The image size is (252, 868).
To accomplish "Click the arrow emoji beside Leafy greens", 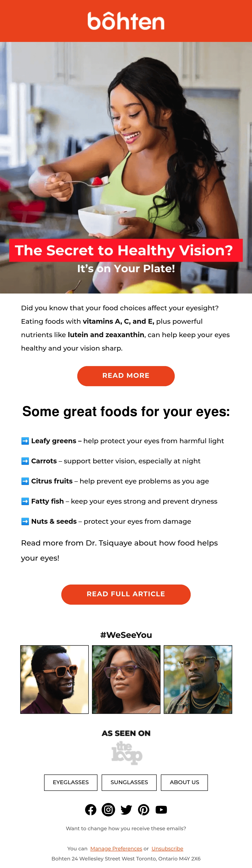I will [x=25, y=441].
